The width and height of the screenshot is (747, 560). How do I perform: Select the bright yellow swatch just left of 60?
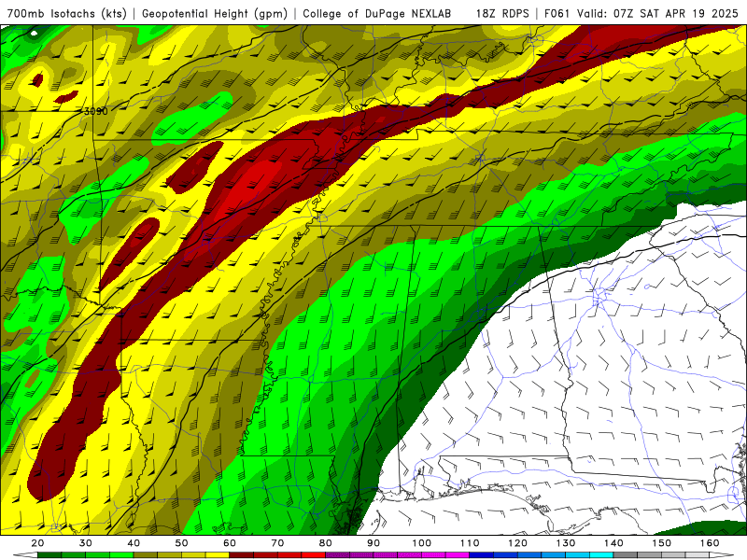pos(218,555)
